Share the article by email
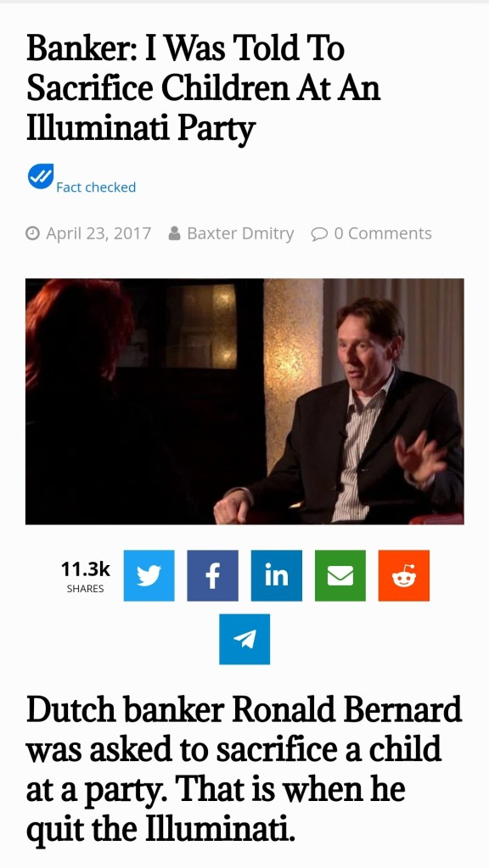The width and height of the screenshot is (489, 868). [x=340, y=575]
